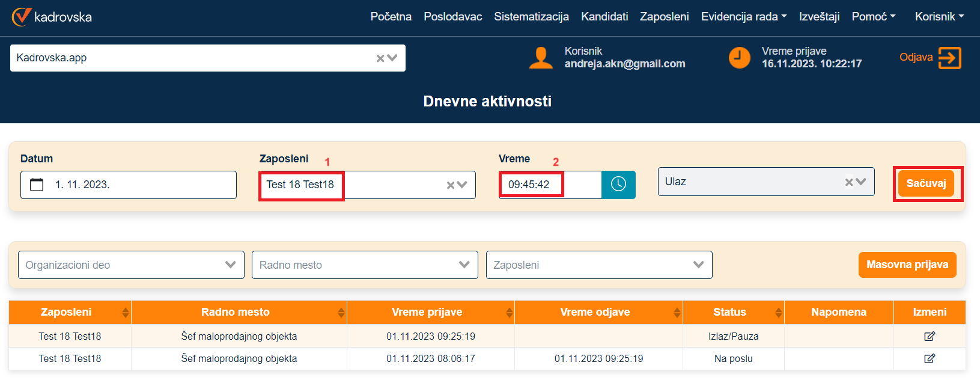The width and height of the screenshot is (980, 380).
Task: Click the kadrovska logo
Action: coord(52,17)
